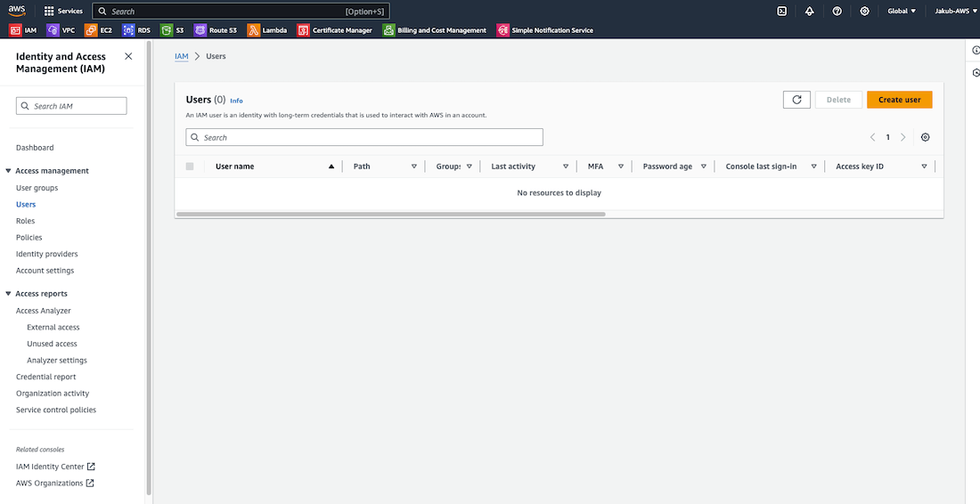Open Identity providers

(x=47, y=254)
